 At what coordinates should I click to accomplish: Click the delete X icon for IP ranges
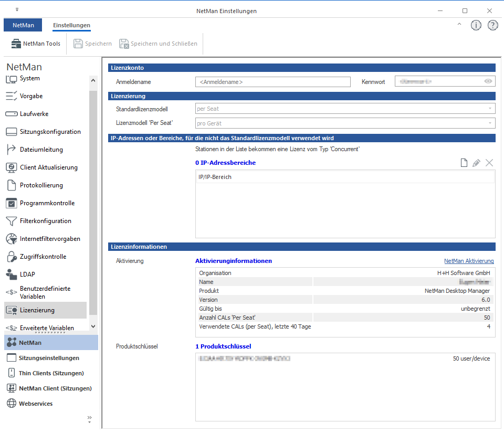pos(489,163)
